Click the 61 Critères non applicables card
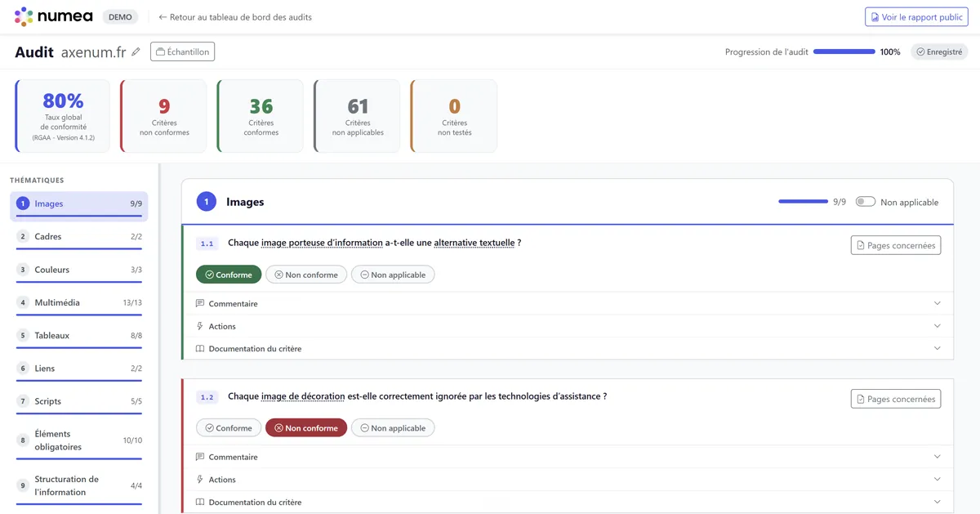 (357, 116)
